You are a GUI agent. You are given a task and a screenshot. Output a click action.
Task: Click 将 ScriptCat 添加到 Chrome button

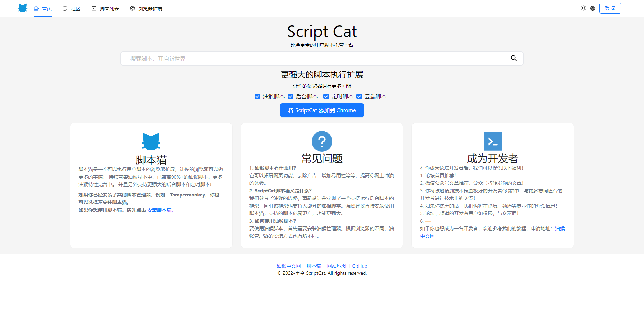pyautogui.click(x=322, y=110)
